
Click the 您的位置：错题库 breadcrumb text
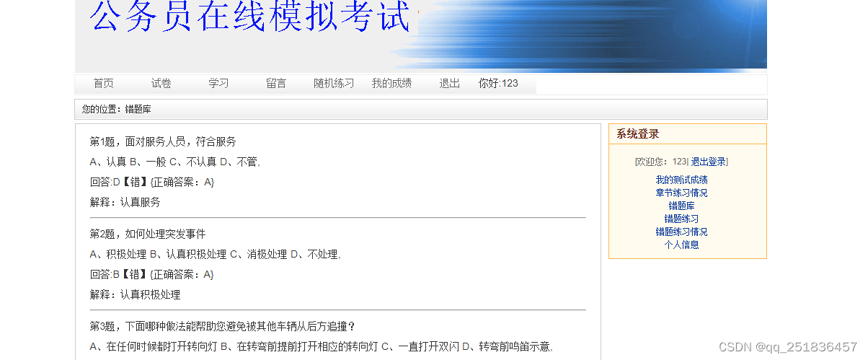pyautogui.click(x=117, y=110)
